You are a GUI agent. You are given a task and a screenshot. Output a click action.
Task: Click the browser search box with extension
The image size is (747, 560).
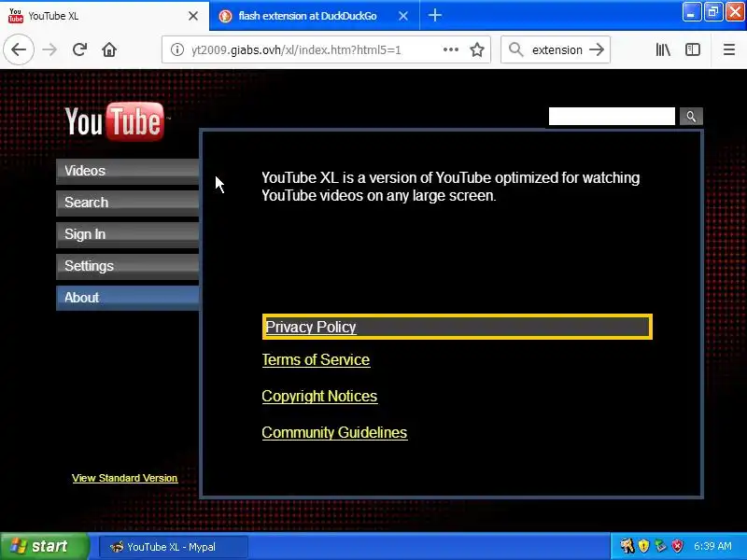tap(557, 49)
